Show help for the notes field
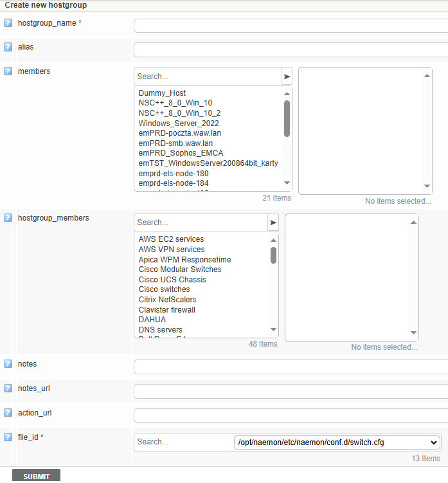Image resolution: width=448 pixels, height=483 pixels. tap(8, 364)
